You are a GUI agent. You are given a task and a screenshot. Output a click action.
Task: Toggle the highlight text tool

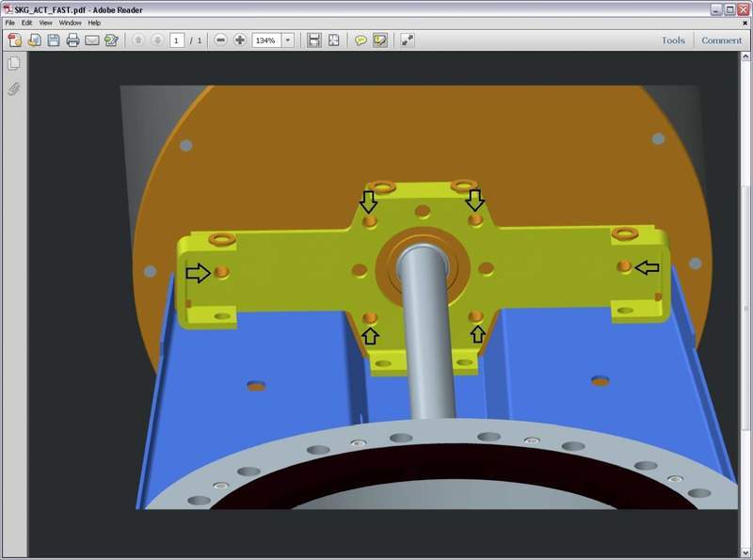(x=380, y=40)
